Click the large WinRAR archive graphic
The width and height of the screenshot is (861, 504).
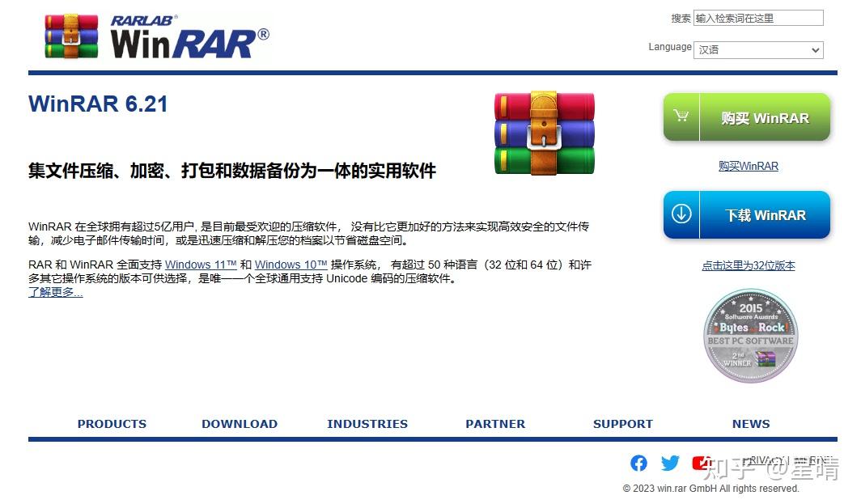[544, 133]
